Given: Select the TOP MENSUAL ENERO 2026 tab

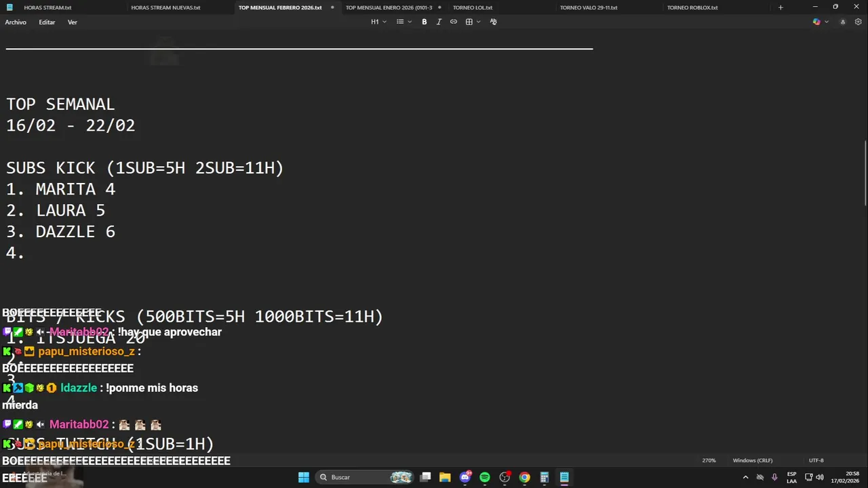Looking at the screenshot, I should (389, 7).
